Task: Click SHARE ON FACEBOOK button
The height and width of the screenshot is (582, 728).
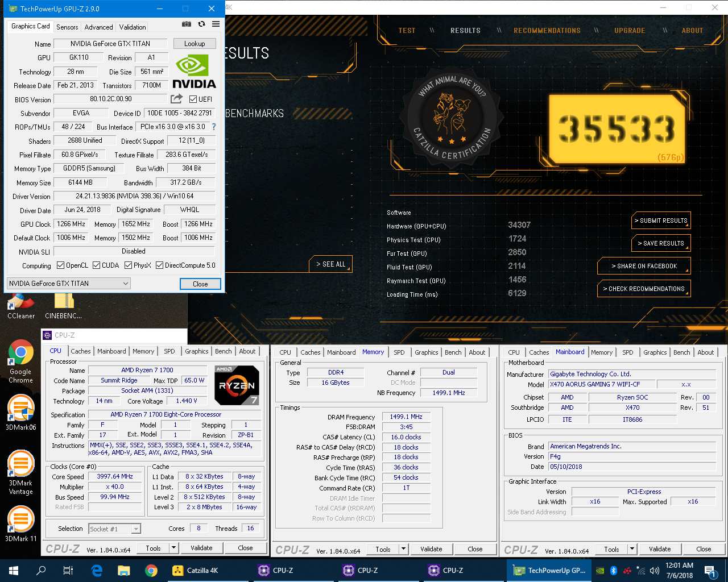Action: [644, 266]
